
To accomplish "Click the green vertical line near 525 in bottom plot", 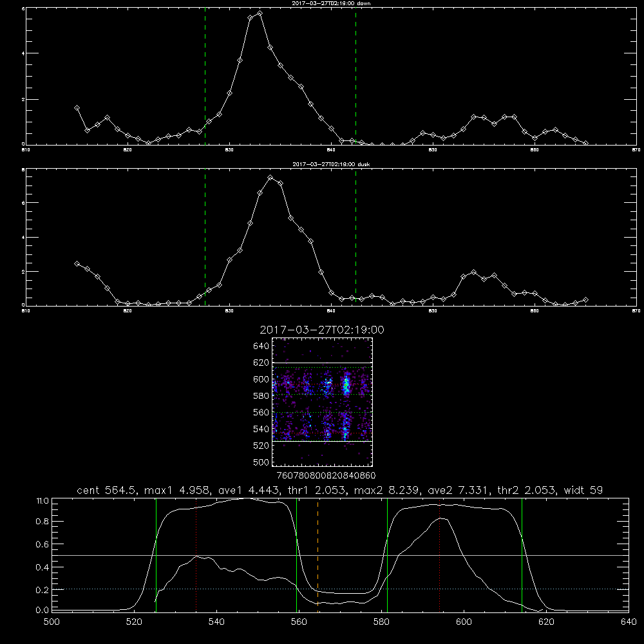I will pyautogui.click(x=156, y=555).
